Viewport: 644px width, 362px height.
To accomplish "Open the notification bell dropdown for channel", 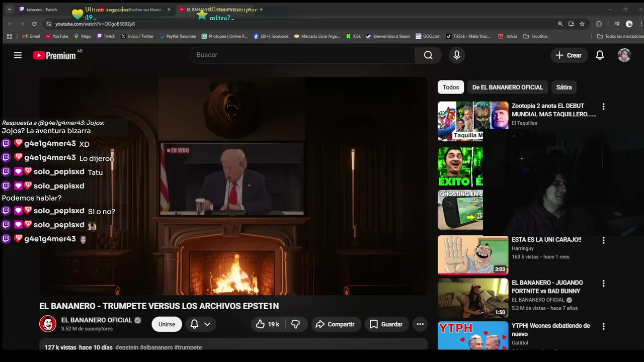I will (200, 324).
